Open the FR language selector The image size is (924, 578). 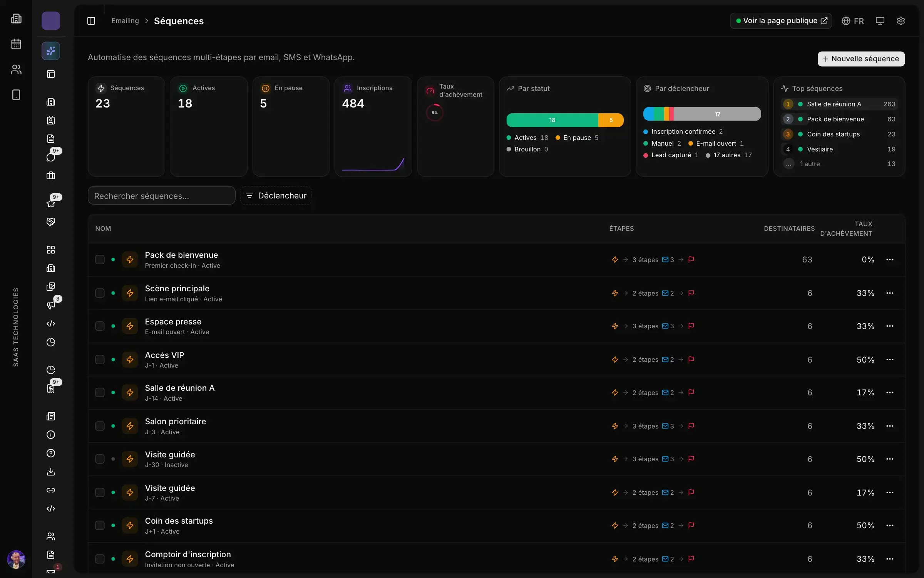853,21
